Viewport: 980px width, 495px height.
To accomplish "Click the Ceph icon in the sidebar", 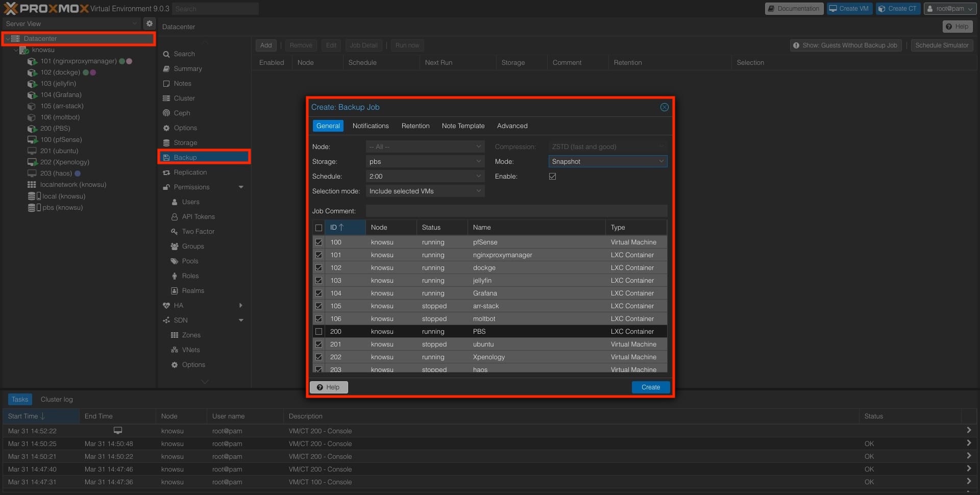I will click(166, 113).
